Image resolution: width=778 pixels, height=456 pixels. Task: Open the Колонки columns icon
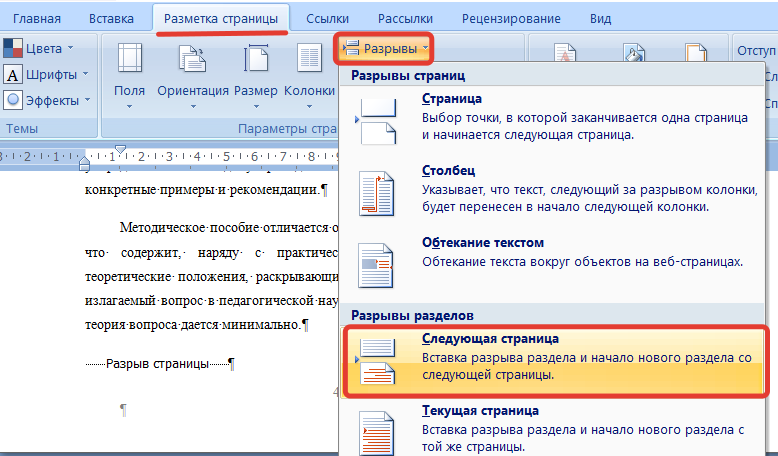[x=309, y=62]
